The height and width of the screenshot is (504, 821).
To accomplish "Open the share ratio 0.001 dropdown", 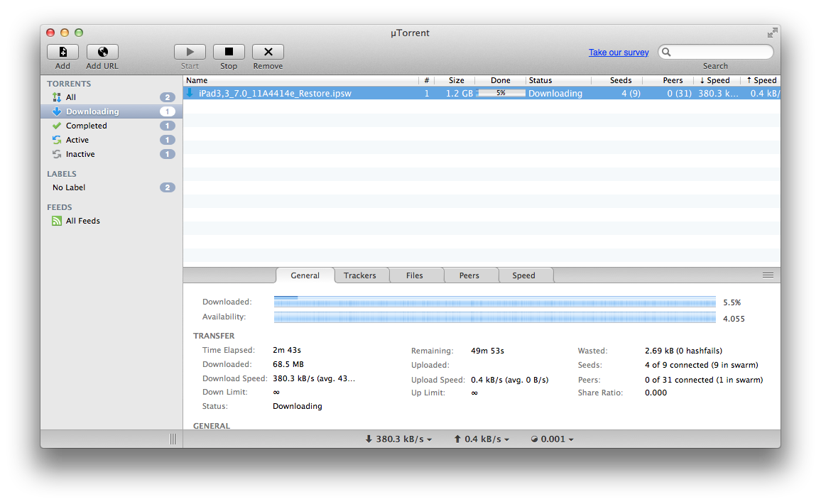I will [x=553, y=439].
